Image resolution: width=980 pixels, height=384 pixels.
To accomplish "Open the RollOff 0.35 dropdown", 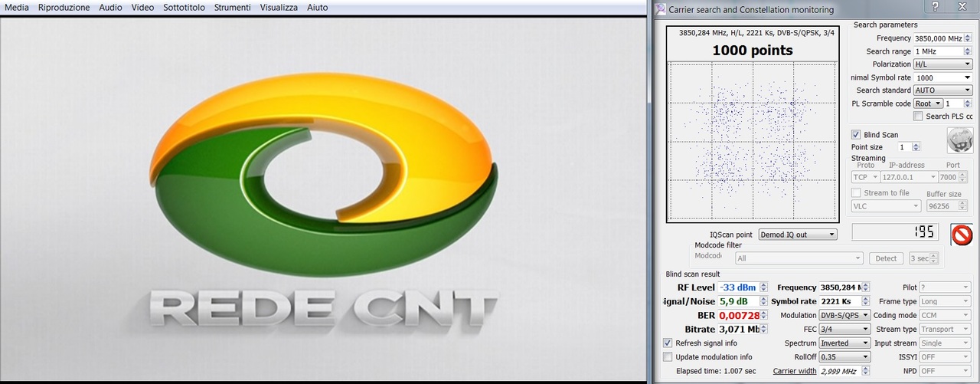I will (845, 356).
